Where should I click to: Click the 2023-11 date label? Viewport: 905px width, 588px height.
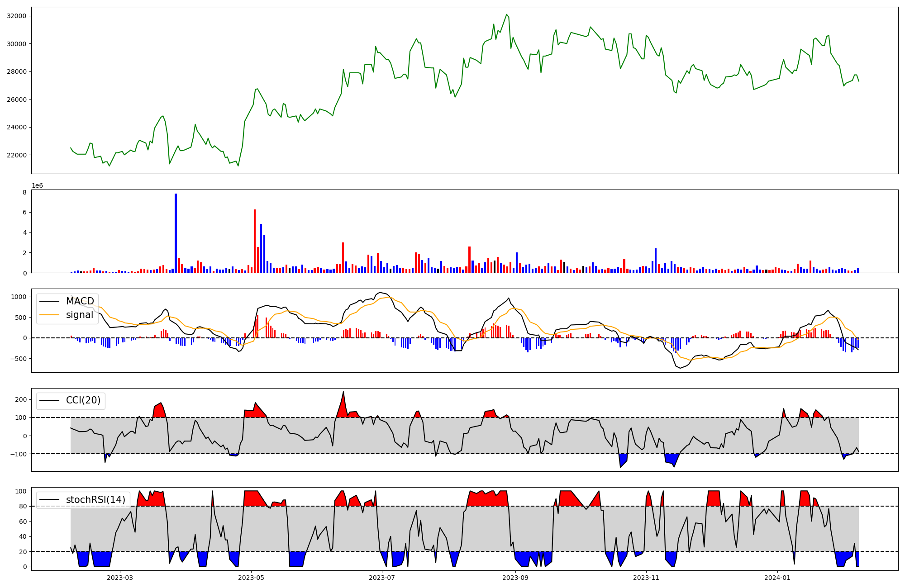[x=646, y=578]
